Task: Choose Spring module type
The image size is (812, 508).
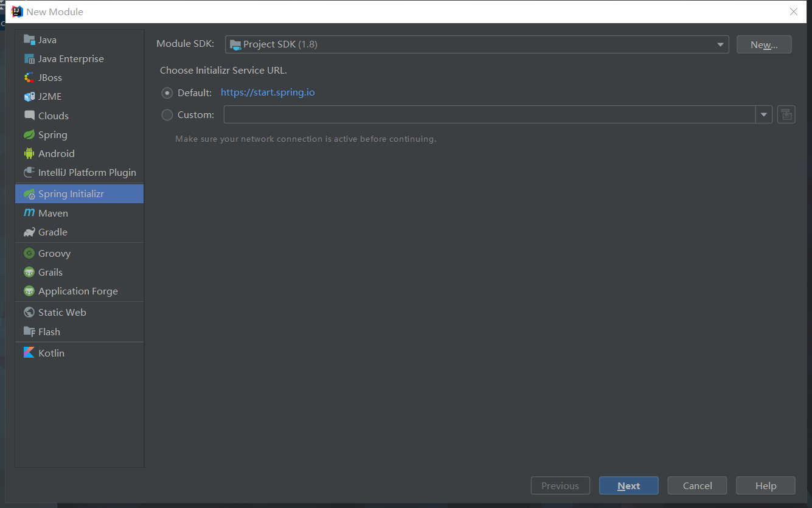Action: [80, 134]
